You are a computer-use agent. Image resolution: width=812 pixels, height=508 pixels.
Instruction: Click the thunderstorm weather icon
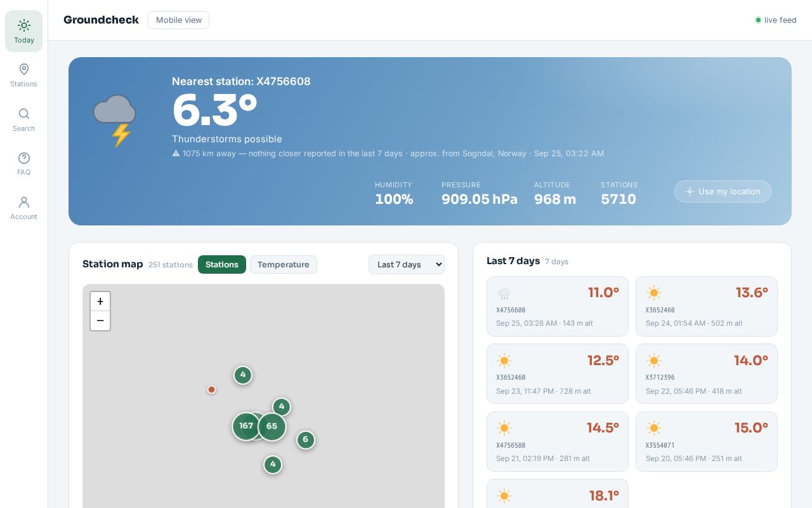pos(115,121)
